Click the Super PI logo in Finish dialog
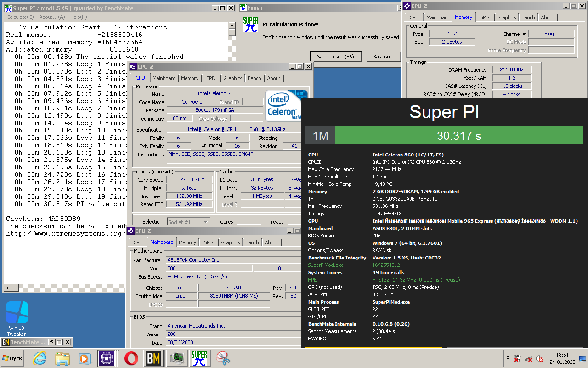 point(251,24)
